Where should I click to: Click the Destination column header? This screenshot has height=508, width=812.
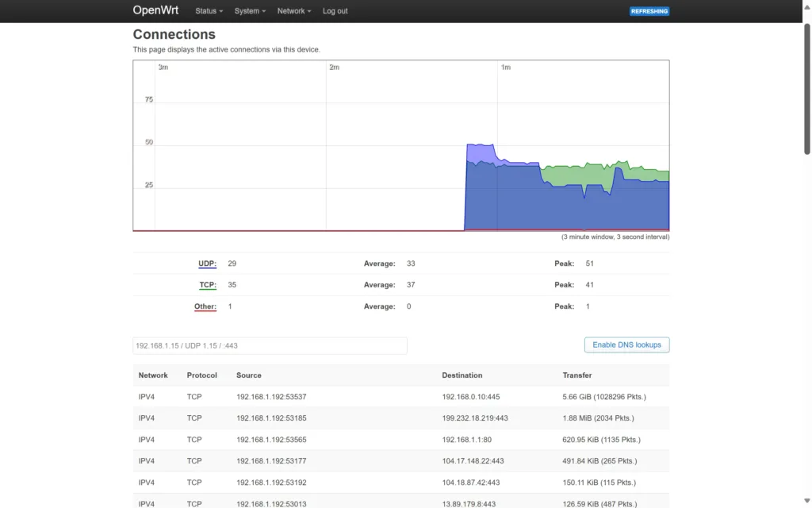462,375
